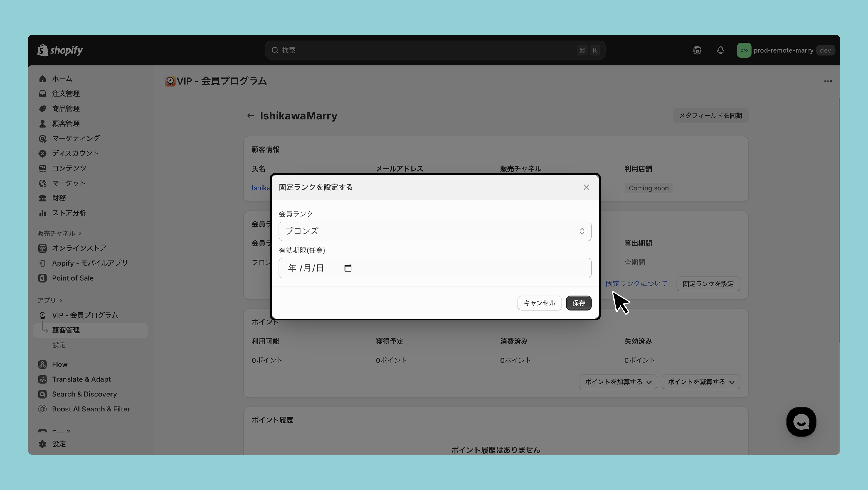
Task: Open 固定ランクについて link
Action: (636, 284)
